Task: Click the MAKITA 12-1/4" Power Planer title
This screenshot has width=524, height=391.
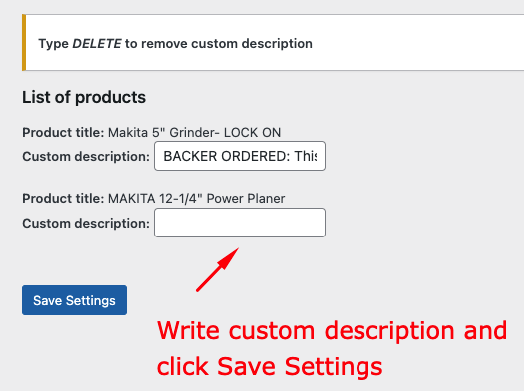Action: 196,199
